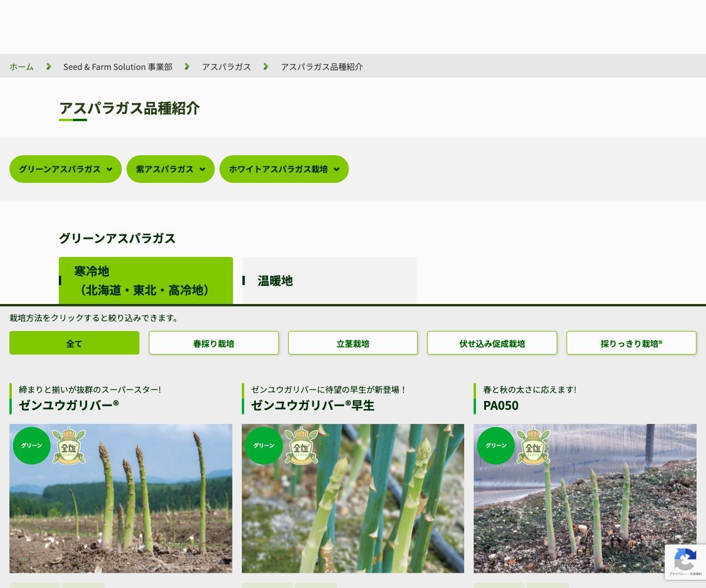
Task: Open the ホワイトアスパラガス栽培 dropdown
Action: click(284, 169)
